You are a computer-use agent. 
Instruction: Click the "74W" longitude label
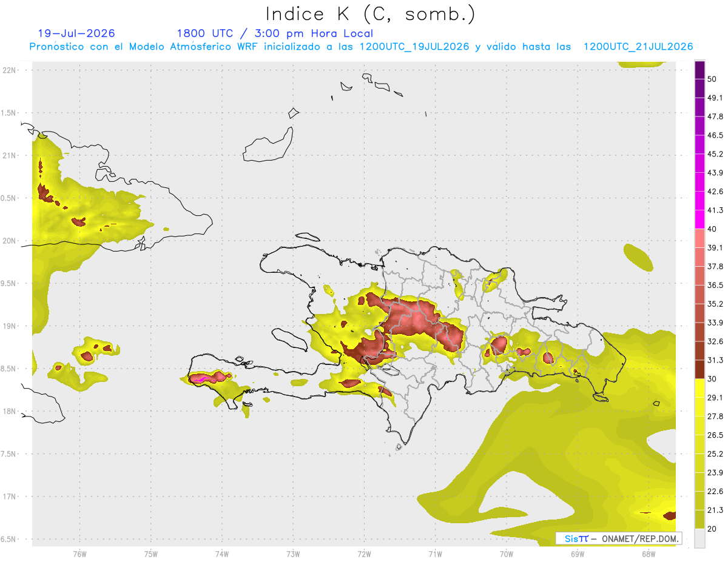222,554
